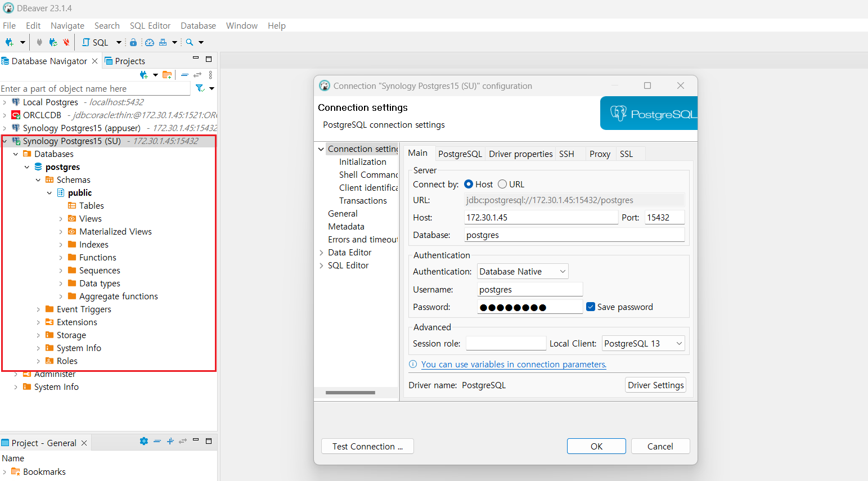Open the File menu

tap(9, 26)
